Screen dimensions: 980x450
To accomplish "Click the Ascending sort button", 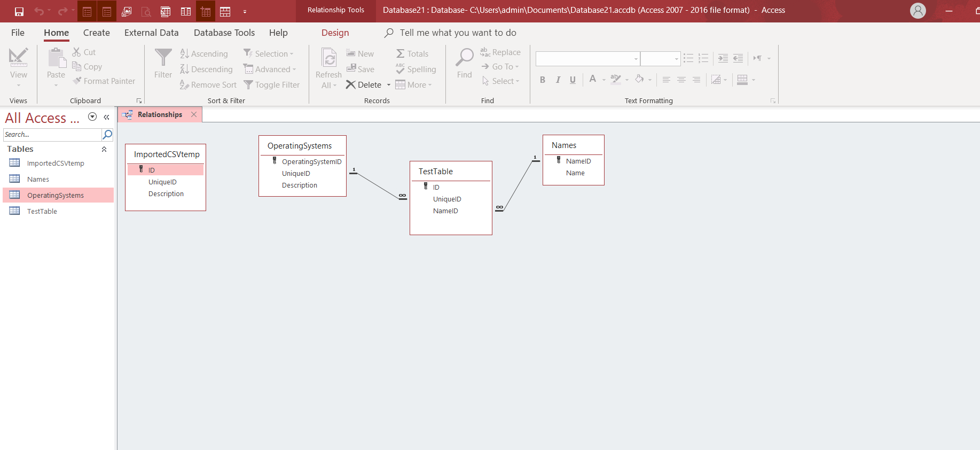I will pos(204,53).
